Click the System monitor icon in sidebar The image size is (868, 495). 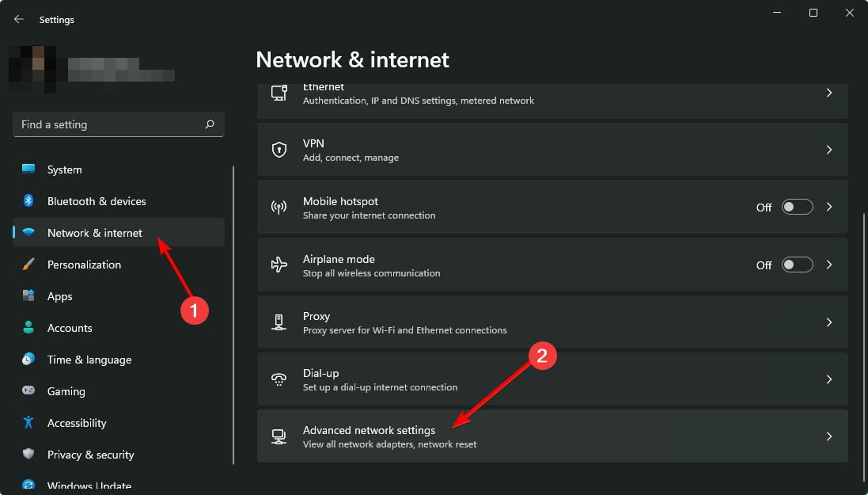pyautogui.click(x=28, y=169)
